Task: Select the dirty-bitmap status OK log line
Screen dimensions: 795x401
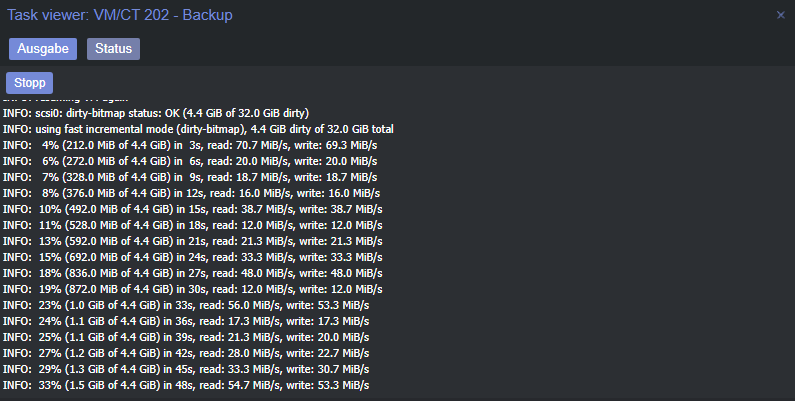Action: 156,113
